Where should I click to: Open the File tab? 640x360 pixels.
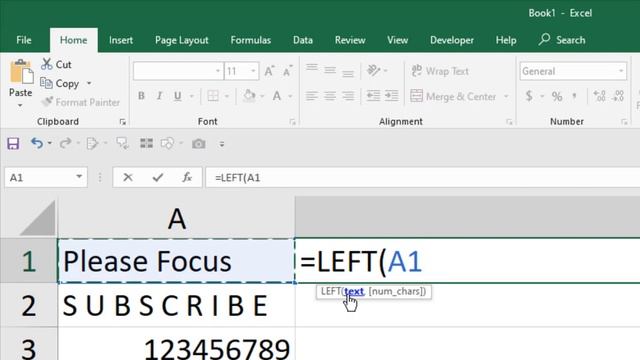pyautogui.click(x=24, y=40)
